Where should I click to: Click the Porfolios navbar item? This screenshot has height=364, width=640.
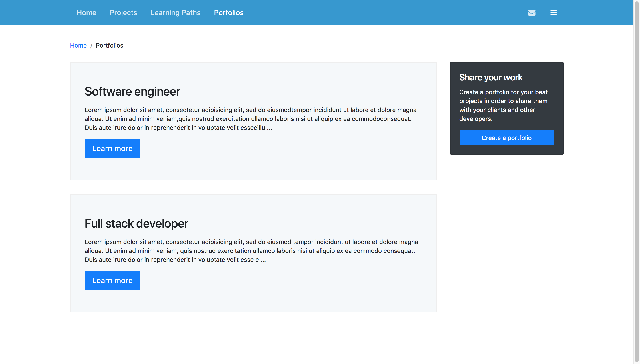(228, 12)
